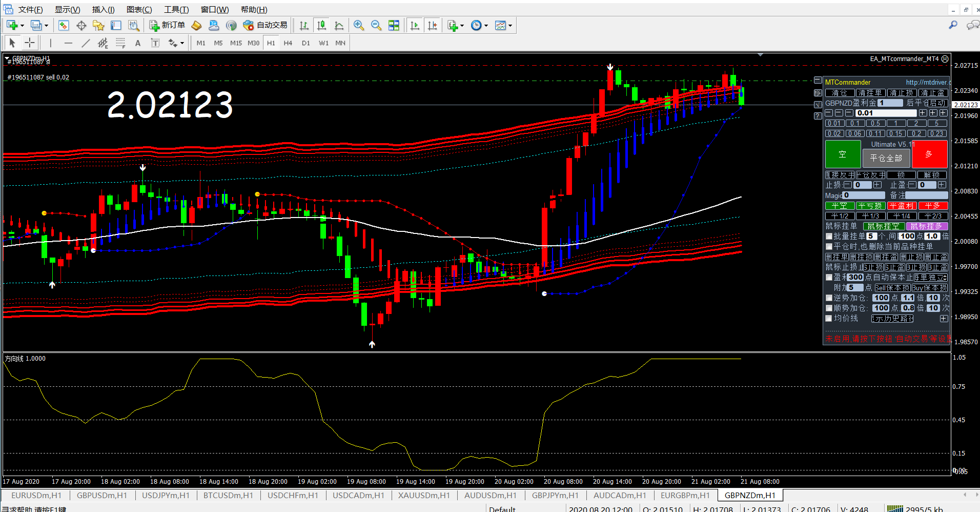Select the text label tool
980x512 pixels.
pyautogui.click(x=155, y=43)
